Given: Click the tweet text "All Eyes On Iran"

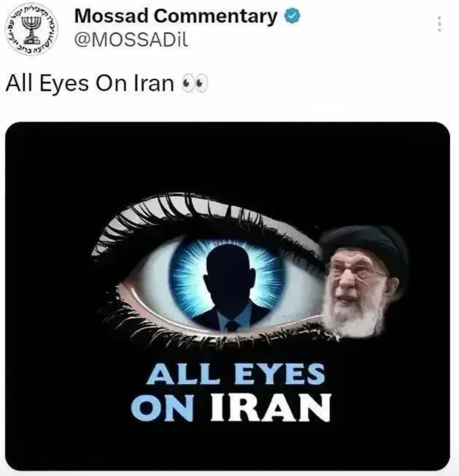Looking at the screenshot, I should pos(90,83).
